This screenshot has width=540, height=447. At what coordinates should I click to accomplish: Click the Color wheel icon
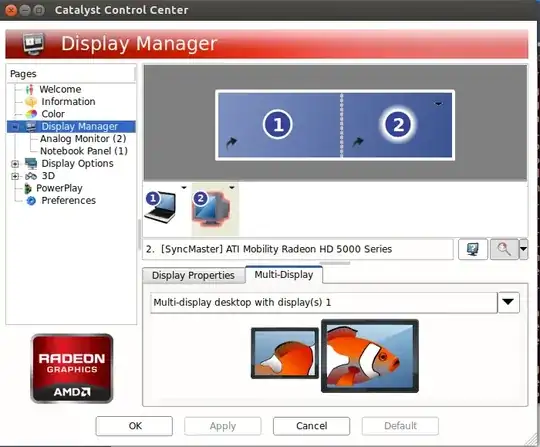(31, 114)
